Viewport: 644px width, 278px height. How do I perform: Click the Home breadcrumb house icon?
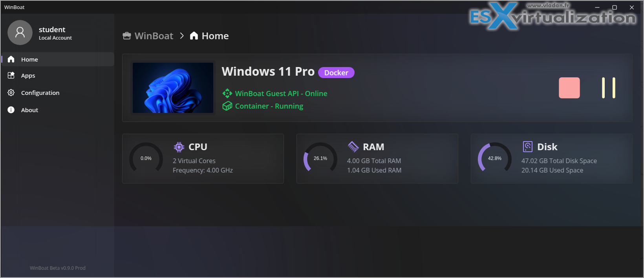coord(194,36)
